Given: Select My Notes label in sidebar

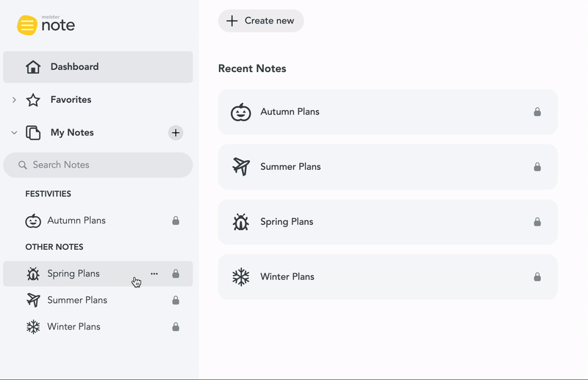Looking at the screenshot, I should point(72,133).
